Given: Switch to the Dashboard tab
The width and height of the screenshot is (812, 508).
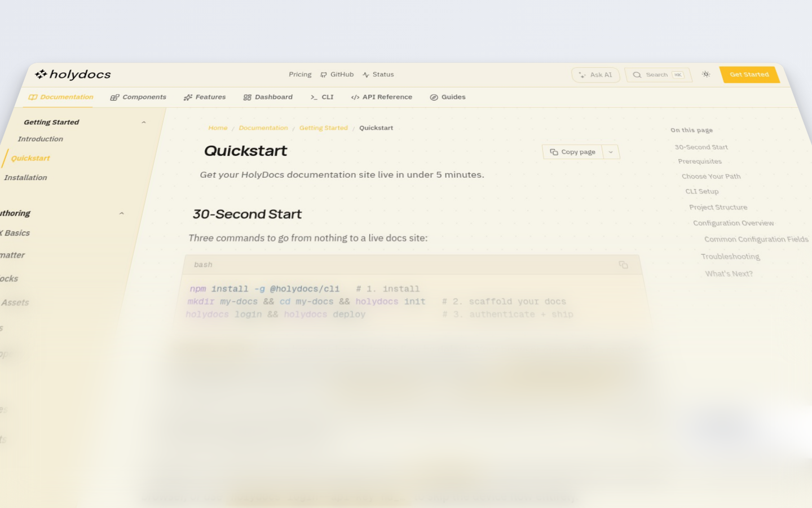Looking at the screenshot, I should pyautogui.click(x=268, y=97).
